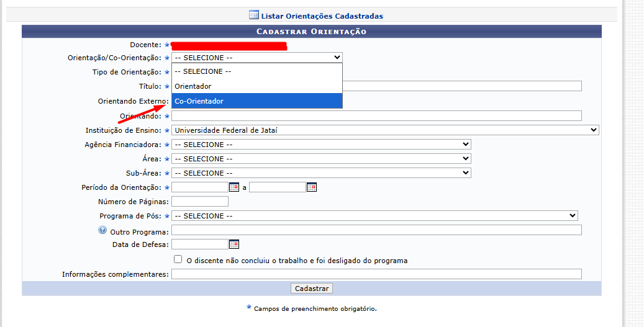
Task: Click the Campos de preenchimento obrigatório note
Action: coord(315,308)
